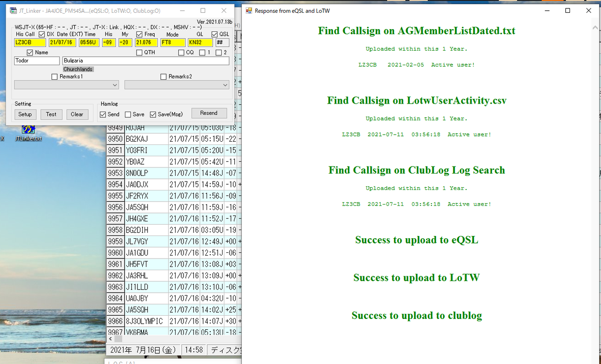
Task: Click 'Success to upload to clublog' text
Action: [x=417, y=315]
